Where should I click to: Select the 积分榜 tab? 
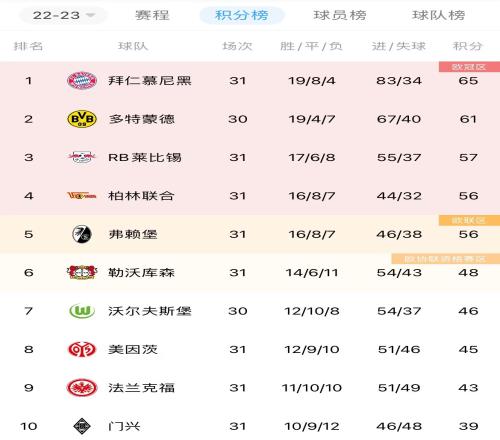point(242,15)
